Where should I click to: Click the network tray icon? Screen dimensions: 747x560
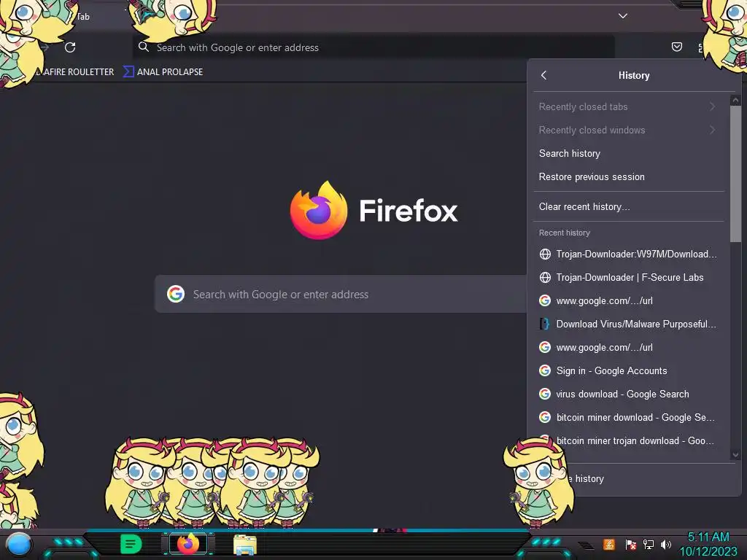pos(649,544)
